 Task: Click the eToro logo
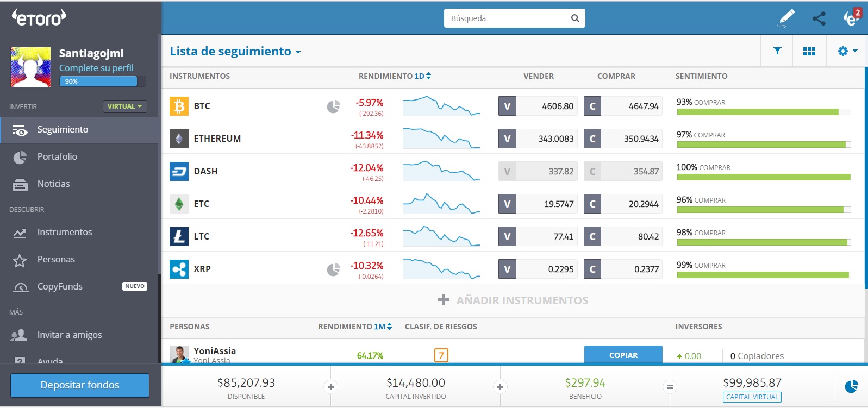(39, 17)
